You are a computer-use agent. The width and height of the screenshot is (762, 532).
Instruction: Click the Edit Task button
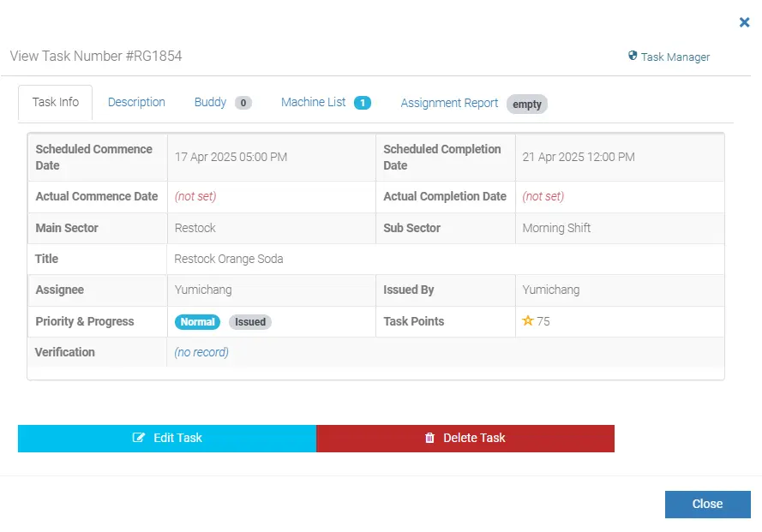coord(167,438)
